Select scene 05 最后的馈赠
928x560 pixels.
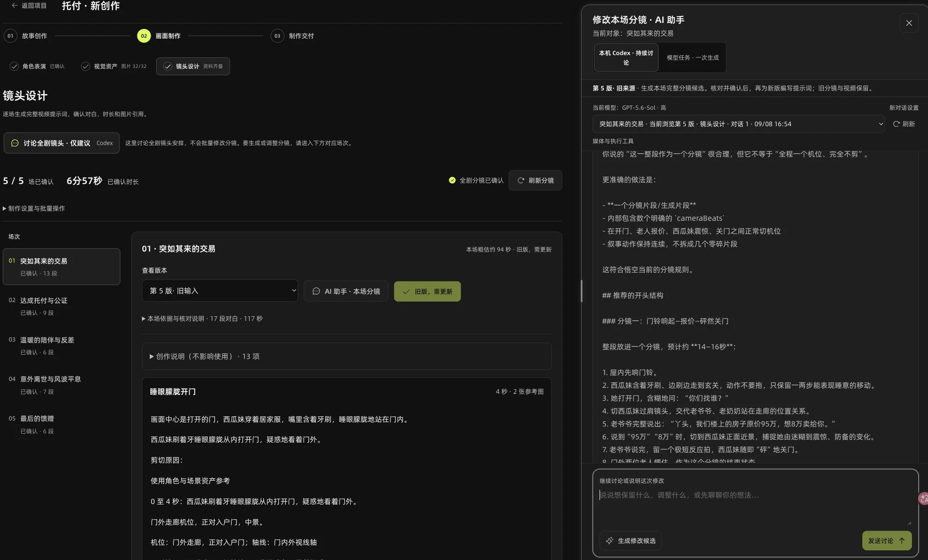click(62, 424)
